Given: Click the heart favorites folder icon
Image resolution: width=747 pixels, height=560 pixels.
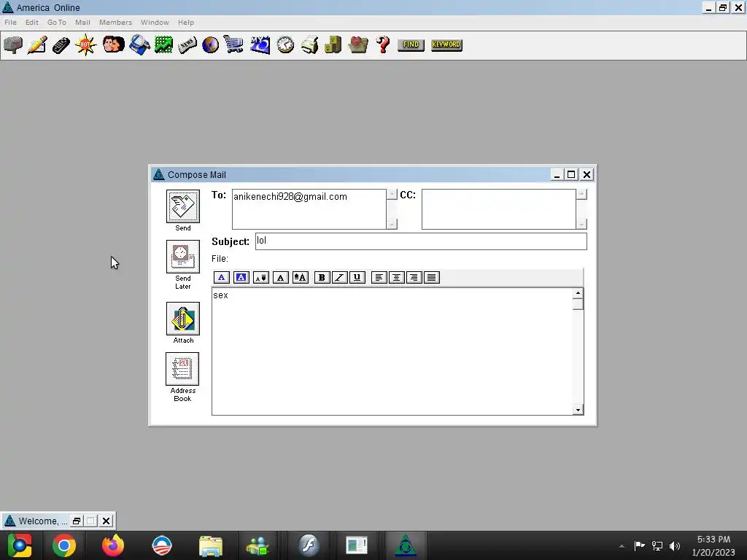Looking at the screenshot, I should point(357,45).
